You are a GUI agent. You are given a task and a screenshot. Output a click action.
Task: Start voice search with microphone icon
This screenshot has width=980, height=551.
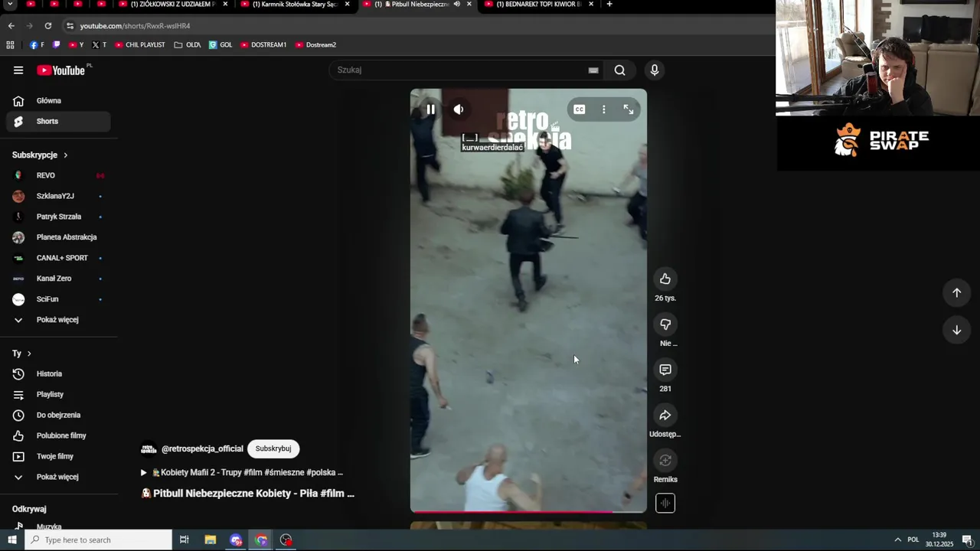click(654, 70)
